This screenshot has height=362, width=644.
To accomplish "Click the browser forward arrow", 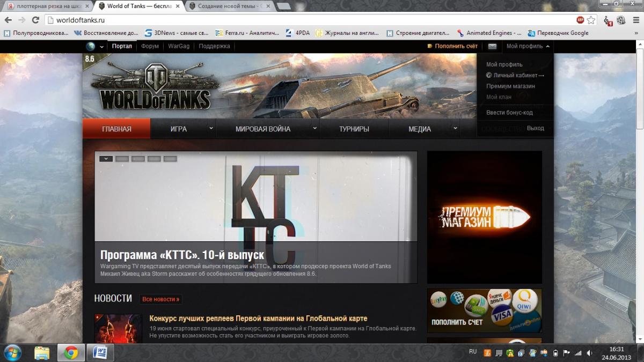I will [x=22, y=20].
